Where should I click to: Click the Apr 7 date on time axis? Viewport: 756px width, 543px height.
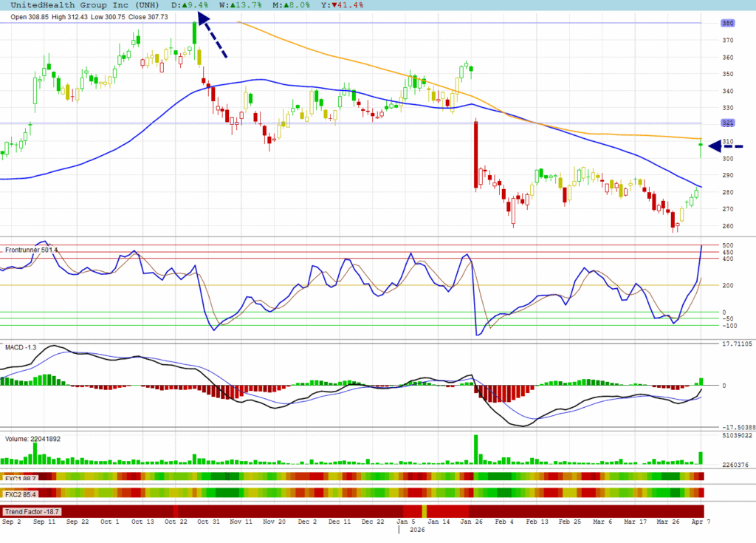point(696,522)
